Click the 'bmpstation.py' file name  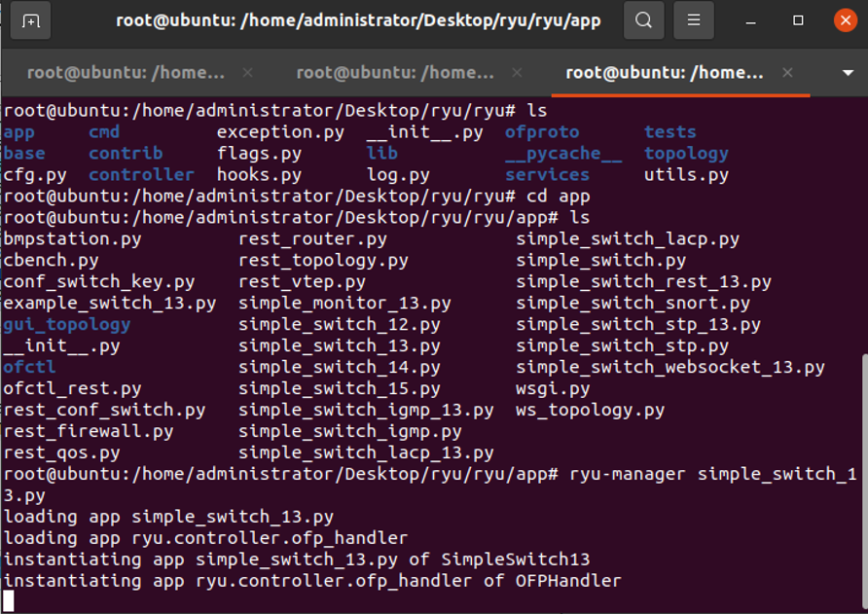coord(72,239)
